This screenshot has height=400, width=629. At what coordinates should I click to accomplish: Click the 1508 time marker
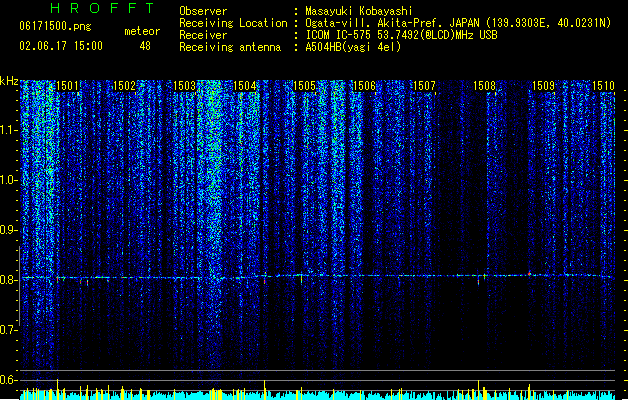(x=484, y=86)
